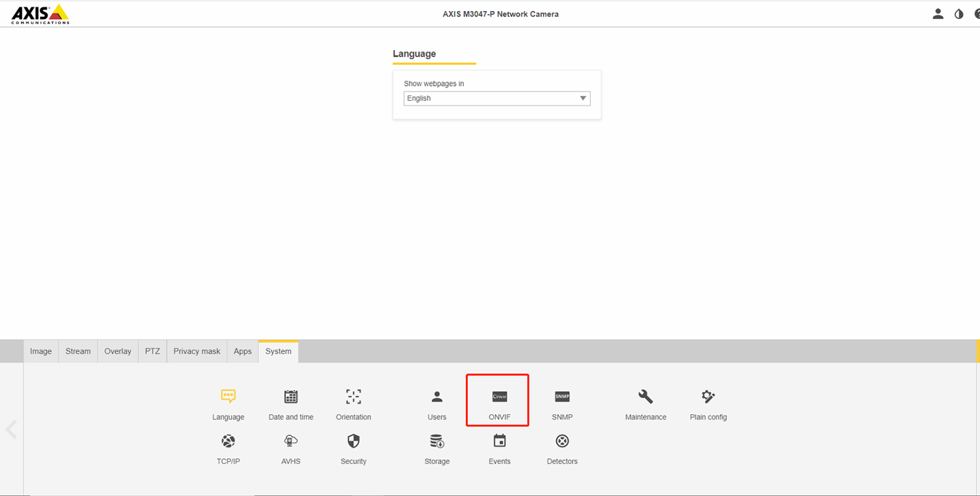Switch to the PTZ tab
Screen dimensions: 980x496
click(152, 351)
